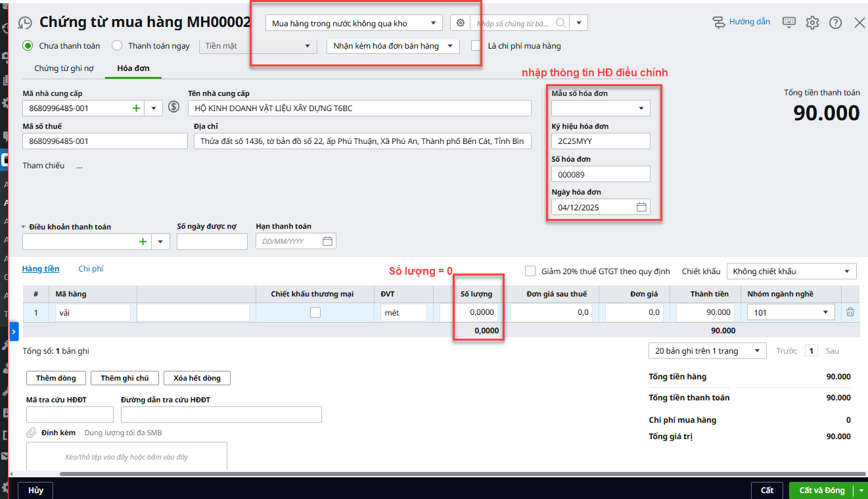Select the Thanh toán ngay radio option
The height and width of the screenshot is (499, 868).
coord(117,46)
